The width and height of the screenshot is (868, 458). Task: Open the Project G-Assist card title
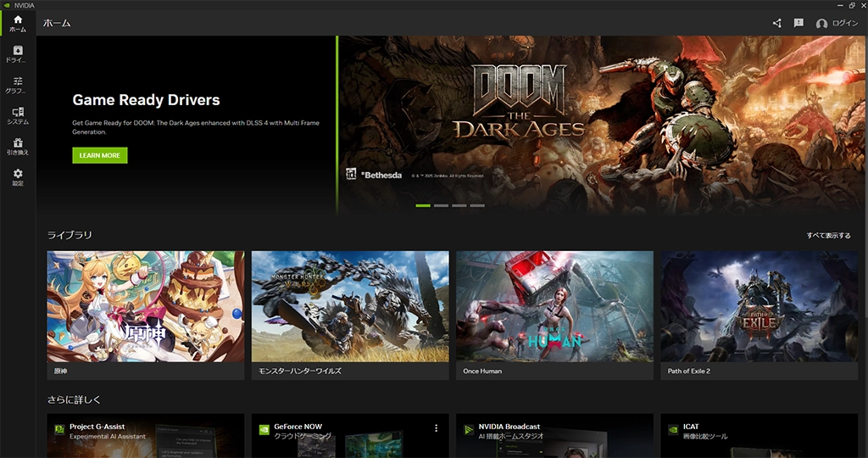click(x=97, y=427)
